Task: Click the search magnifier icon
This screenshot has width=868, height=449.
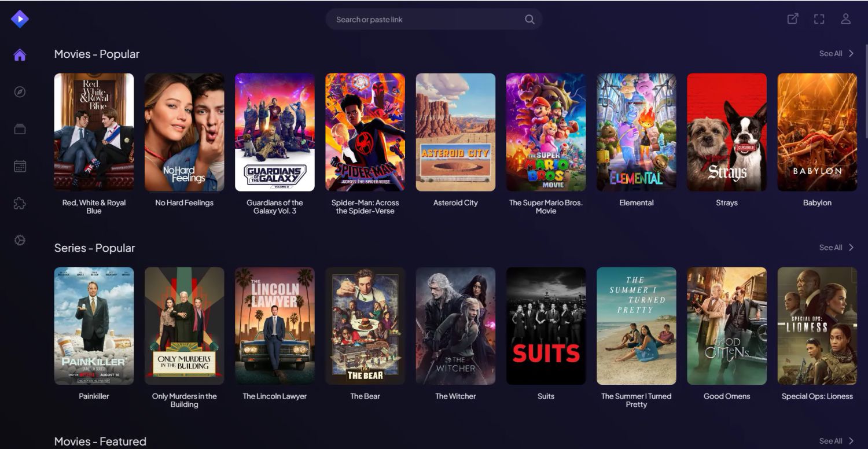Action: coord(529,19)
